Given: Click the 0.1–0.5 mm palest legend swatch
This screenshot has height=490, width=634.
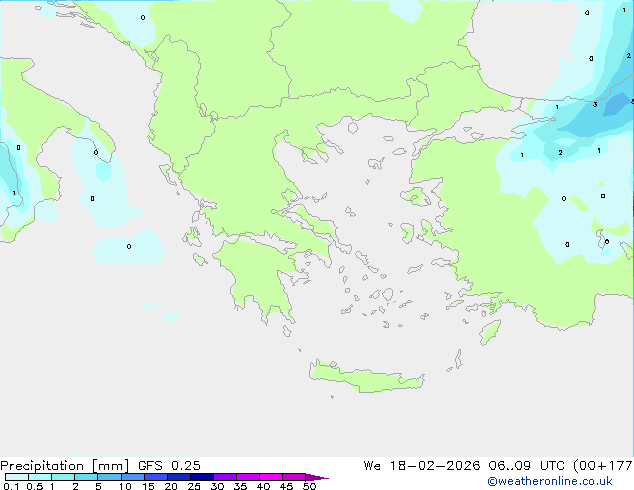Looking at the screenshot, I should [x=17, y=477].
